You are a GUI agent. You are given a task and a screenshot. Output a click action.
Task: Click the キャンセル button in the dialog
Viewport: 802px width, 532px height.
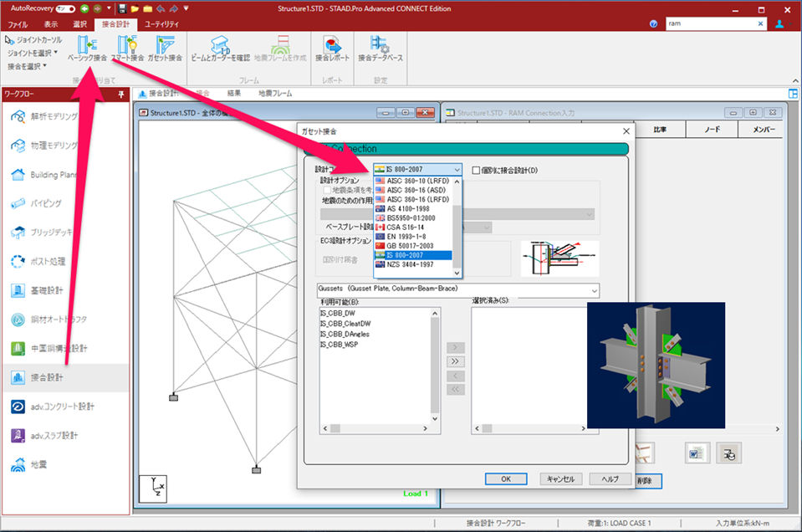coord(560,479)
